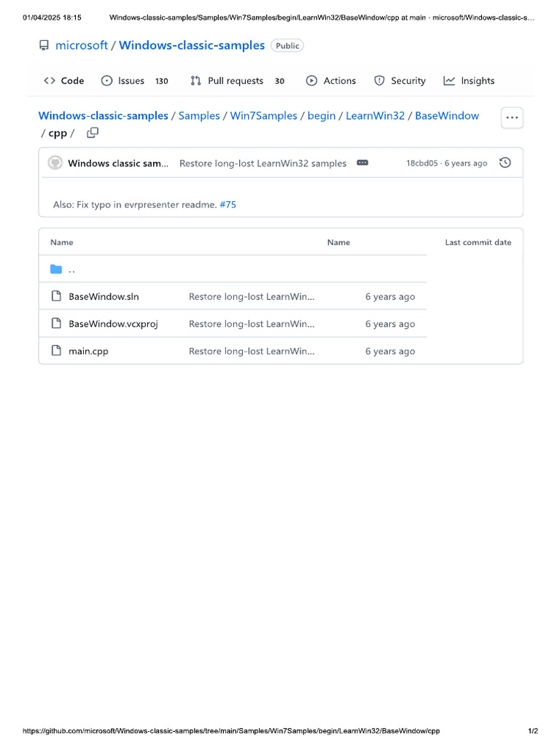Image resolution: width=560 pixels, height=747 pixels.
Task: Go up via the .. parent link
Action: (71, 270)
